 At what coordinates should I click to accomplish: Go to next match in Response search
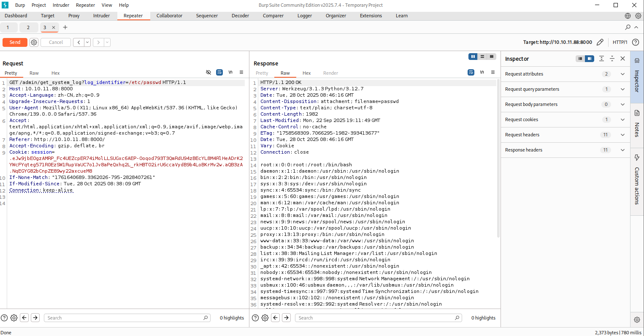pyautogui.click(x=287, y=318)
